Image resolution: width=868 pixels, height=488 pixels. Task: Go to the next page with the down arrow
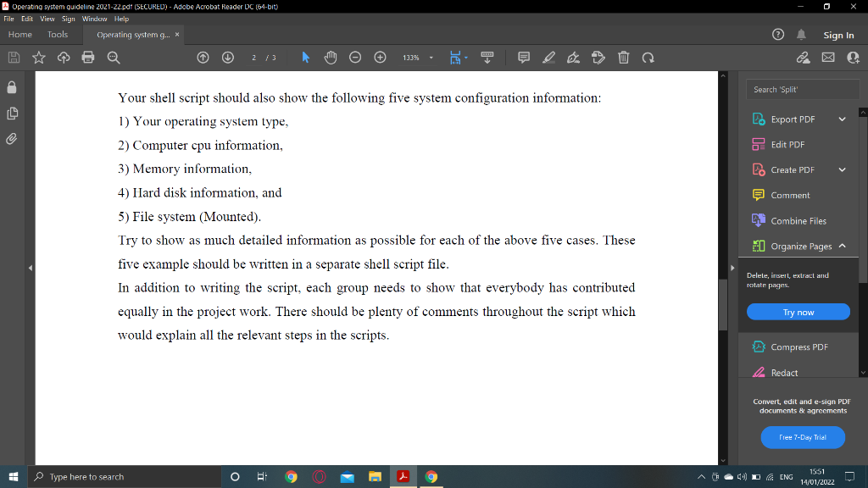[227, 57]
